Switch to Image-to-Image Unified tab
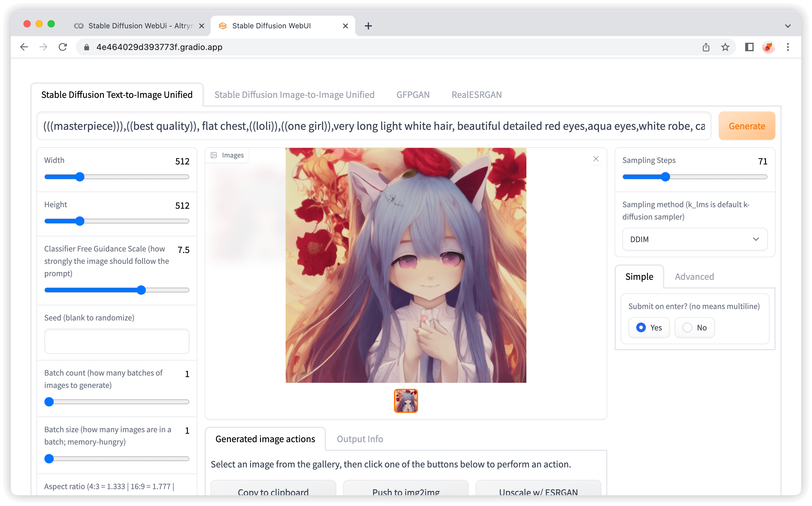This screenshot has height=506, width=812. [294, 95]
